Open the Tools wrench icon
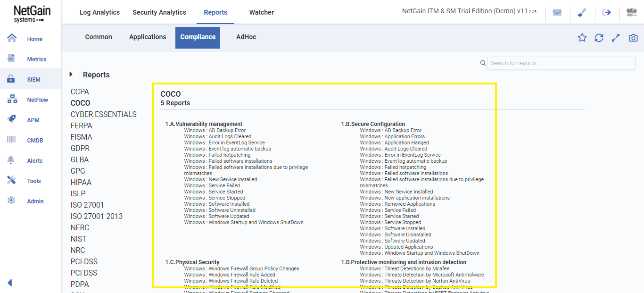 click(12, 180)
